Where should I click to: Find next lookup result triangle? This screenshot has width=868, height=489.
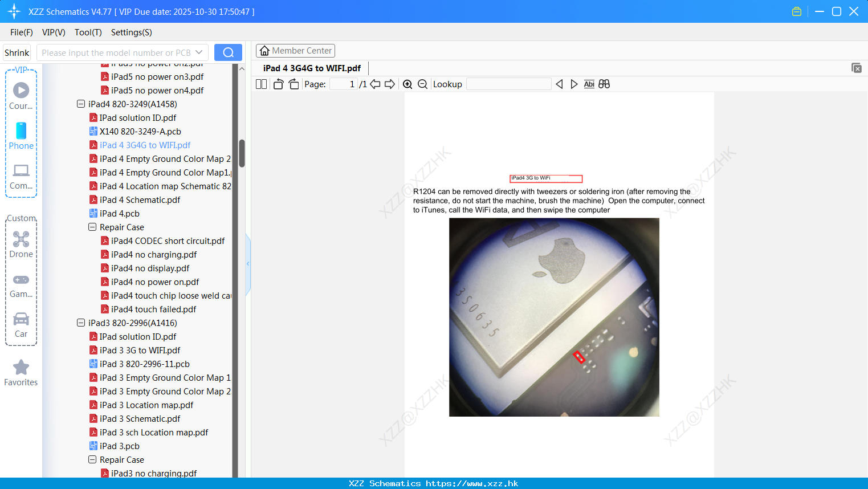[x=574, y=84]
